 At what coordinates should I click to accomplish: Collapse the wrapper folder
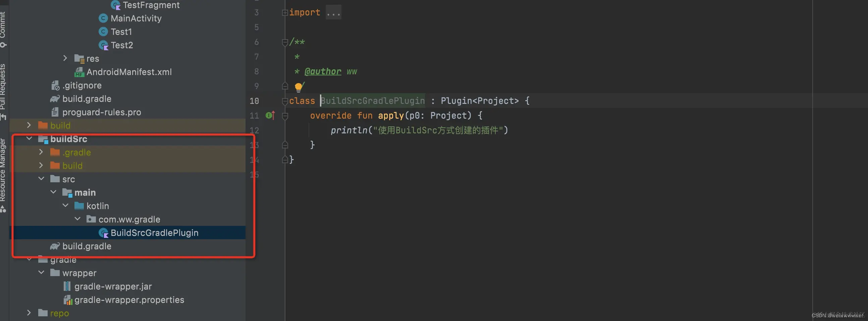(41, 272)
